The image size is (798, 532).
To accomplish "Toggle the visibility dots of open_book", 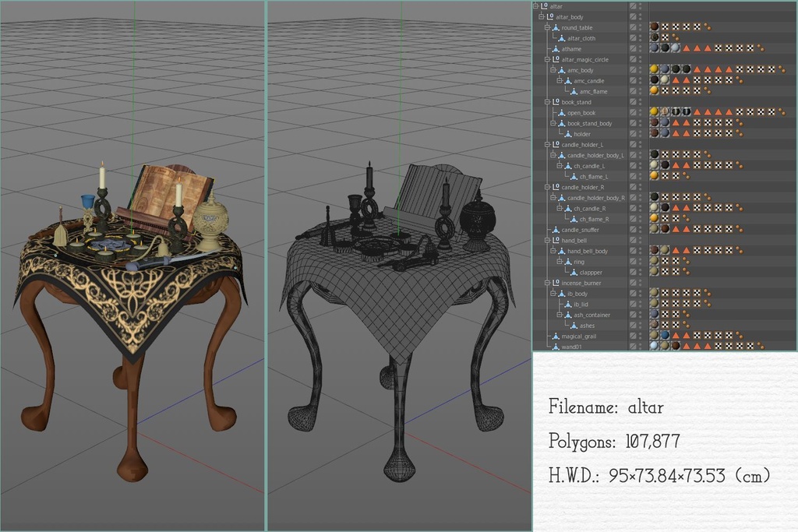I will click(641, 112).
